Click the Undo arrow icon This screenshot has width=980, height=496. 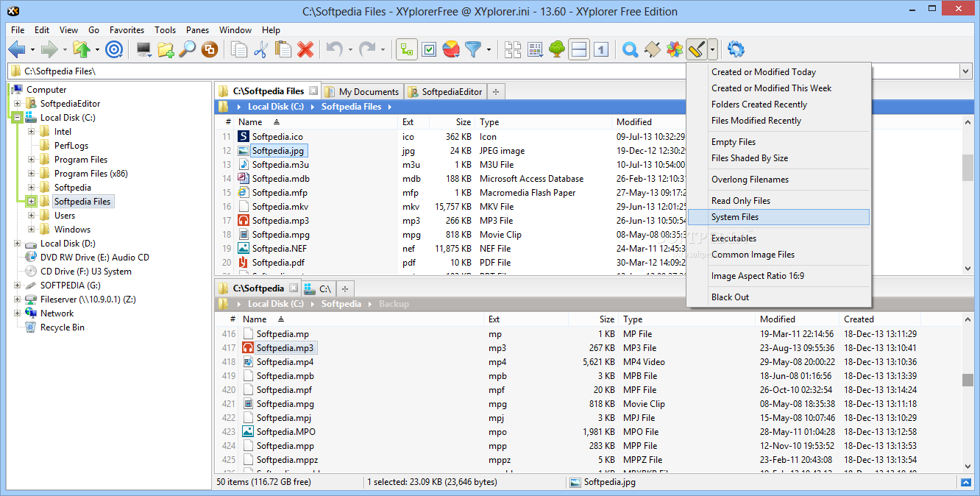(335, 49)
